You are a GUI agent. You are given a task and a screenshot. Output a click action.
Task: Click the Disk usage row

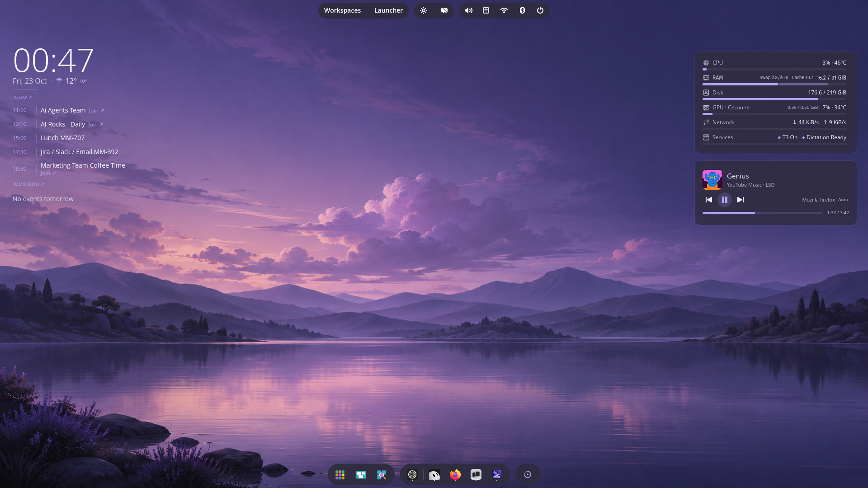(x=774, y=94)
